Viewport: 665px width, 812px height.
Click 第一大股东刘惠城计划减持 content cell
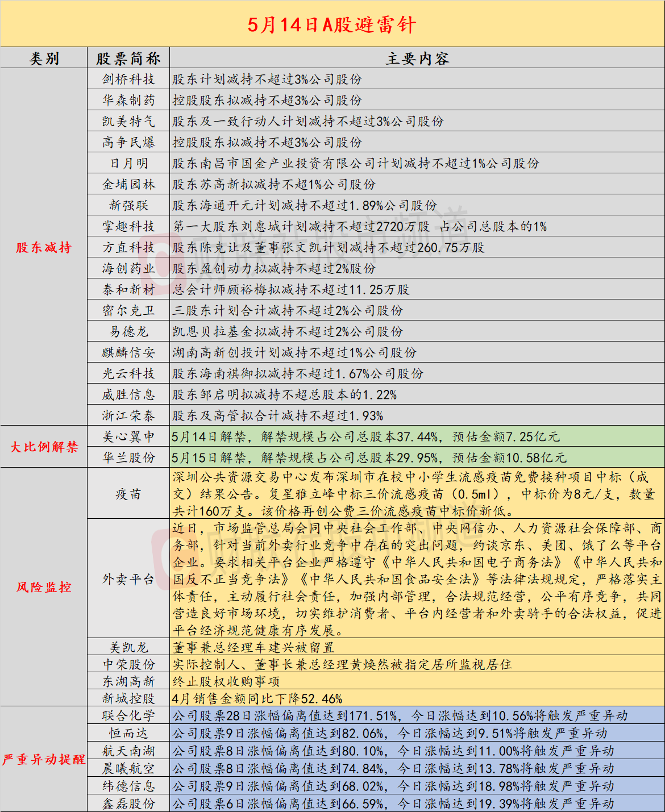tap(417, 226)
